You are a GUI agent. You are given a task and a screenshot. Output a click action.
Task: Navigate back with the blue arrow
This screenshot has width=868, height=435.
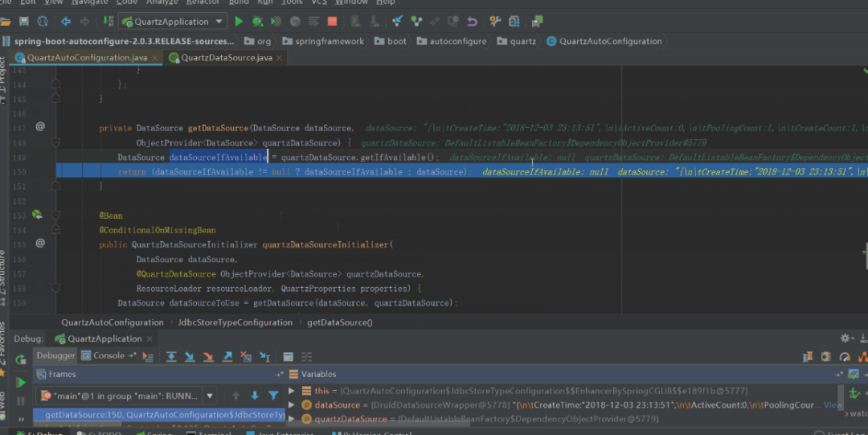point(66,22)
